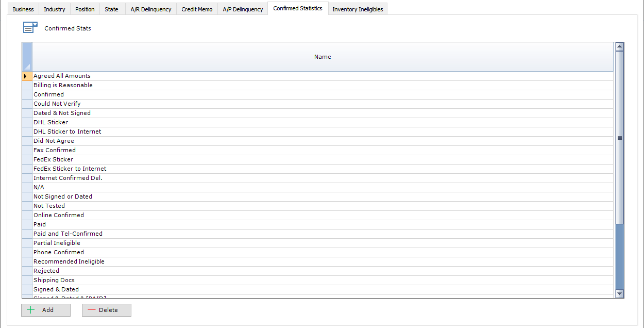Click the scrollbar up arrow
This screenshot has height=328, width=644.
pos(619,46)
